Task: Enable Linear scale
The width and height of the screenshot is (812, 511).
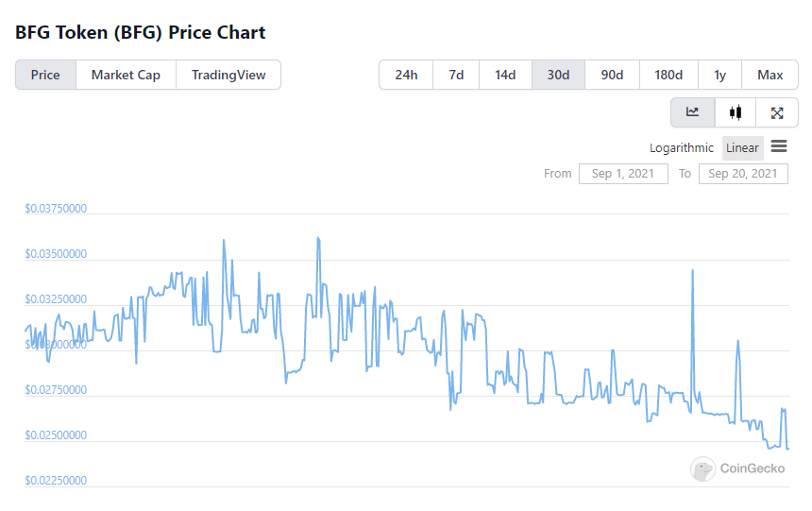Action: [x=742, y=147]
